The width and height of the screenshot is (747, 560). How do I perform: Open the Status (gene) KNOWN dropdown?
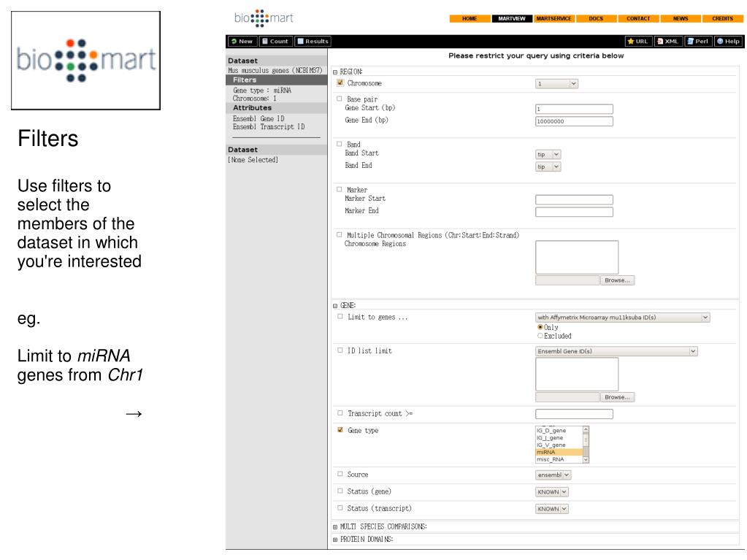point(552,492)
